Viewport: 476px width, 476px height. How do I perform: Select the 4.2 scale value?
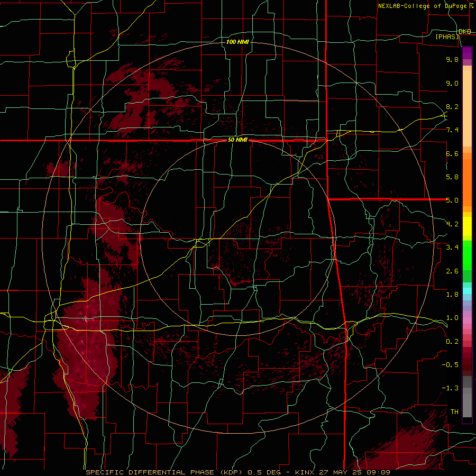(452, 224)
